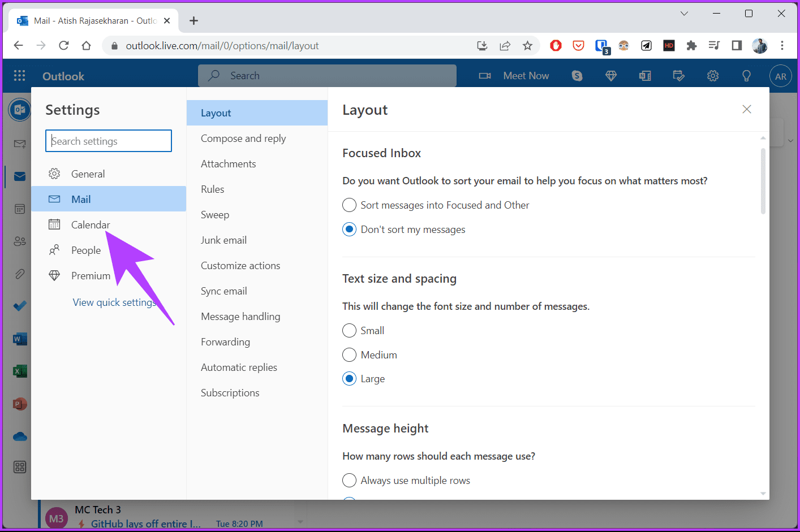
Task: Open a new browser tab
Action: click(193, 21)
